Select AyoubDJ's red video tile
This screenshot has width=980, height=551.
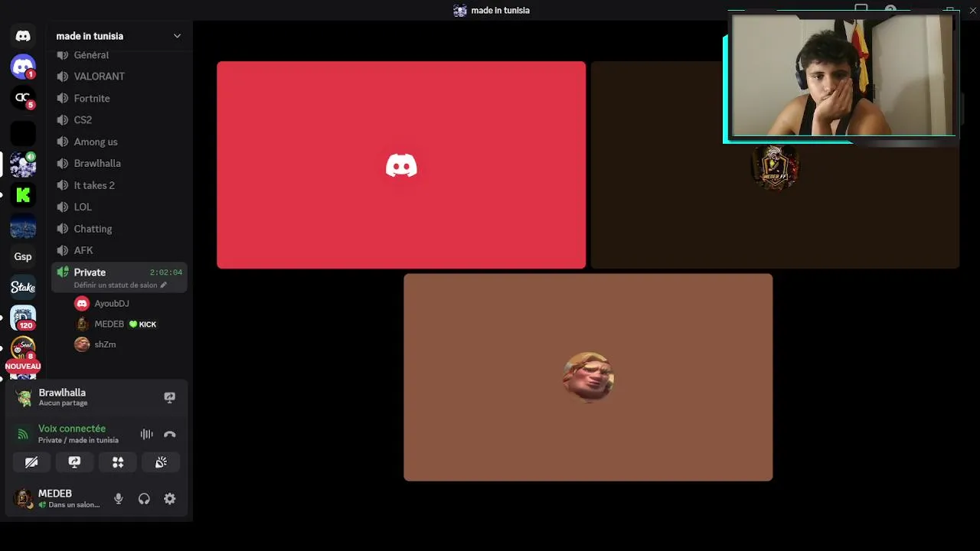point(401,165)
